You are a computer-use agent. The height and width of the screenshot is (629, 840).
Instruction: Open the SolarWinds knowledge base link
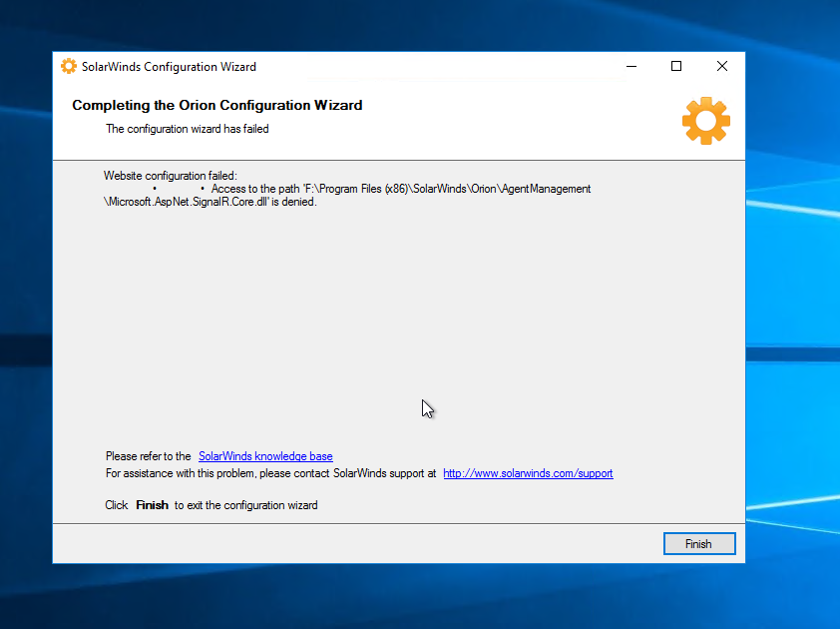click(265, 456)
